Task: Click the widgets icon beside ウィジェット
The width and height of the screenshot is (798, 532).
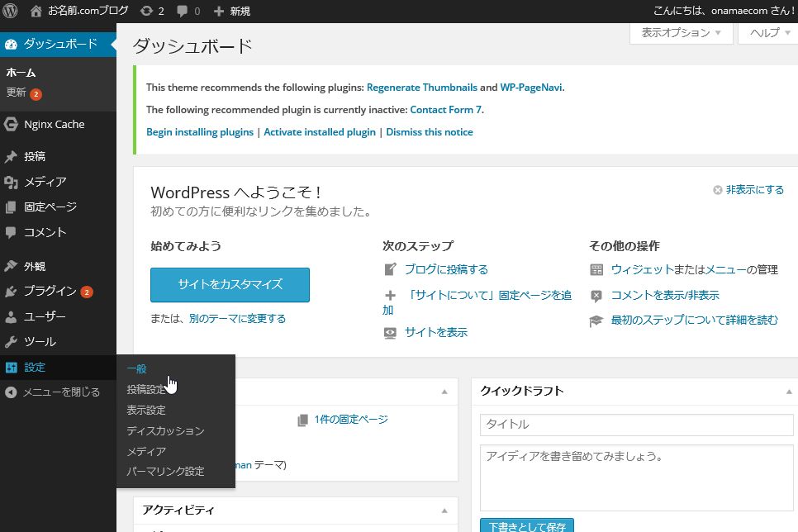Action: coord(596,269)
